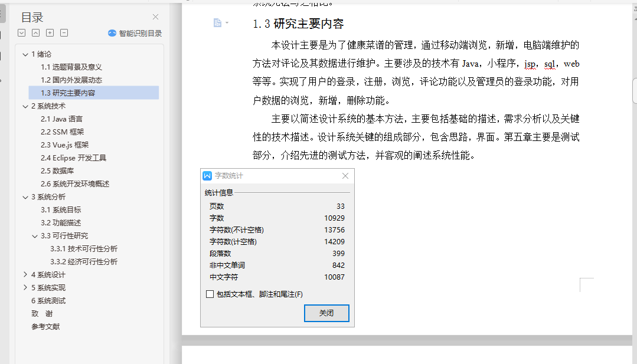Image resolution: width=637 pixels, height=364 pixels.
Task: Jump to 2.2 SSM 框架 heading
Action: pos(62,132)
